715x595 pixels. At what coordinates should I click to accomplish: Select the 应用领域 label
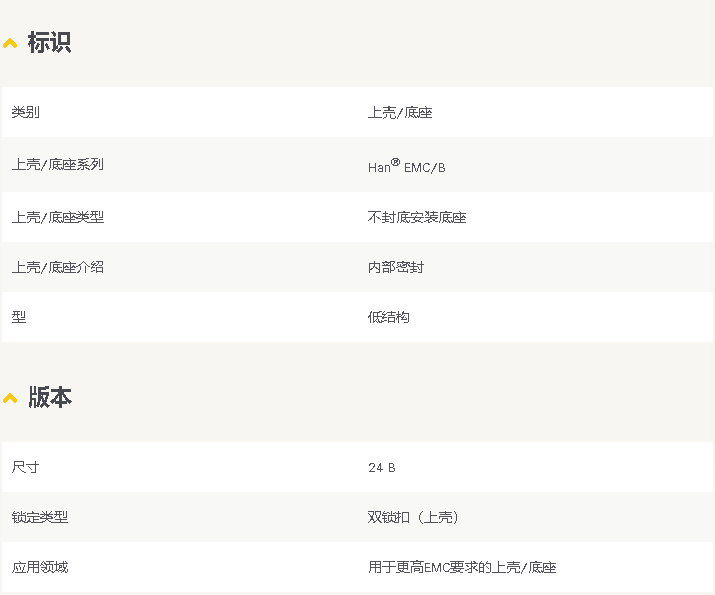tap(40, 567)
